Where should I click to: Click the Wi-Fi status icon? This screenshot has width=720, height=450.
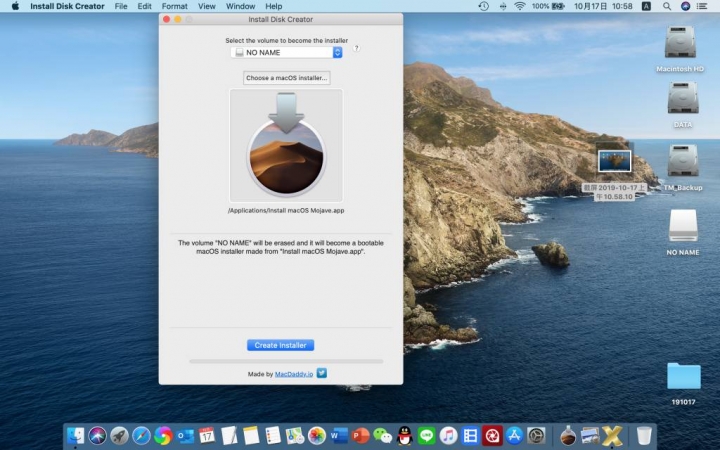pos(520,6)
